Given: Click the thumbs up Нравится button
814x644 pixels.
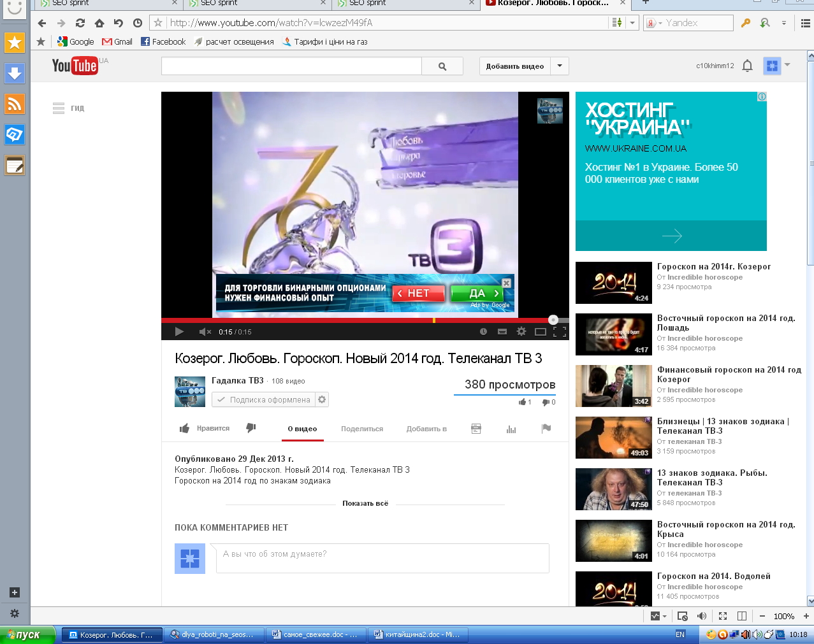Looking at the screenshot, I should pos(204,428).
